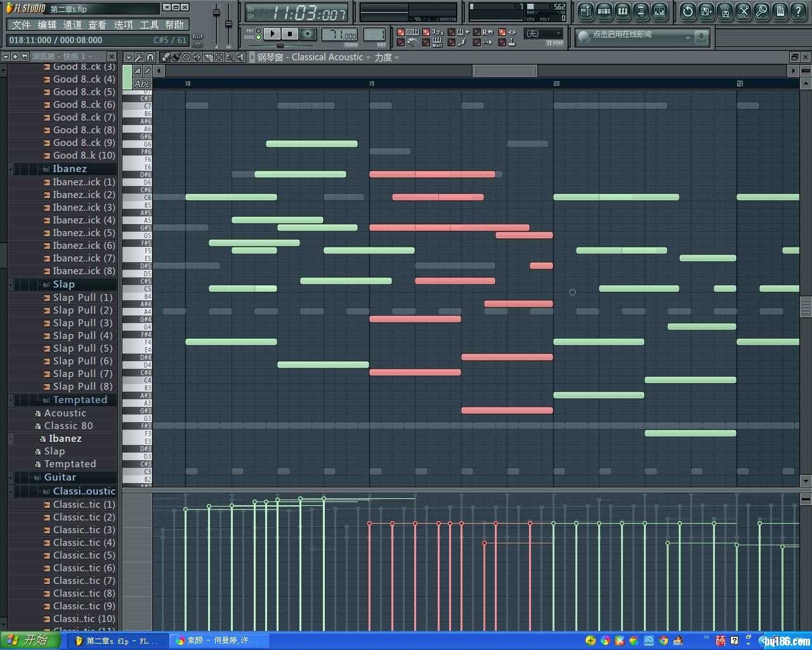The width and height of the screenshot is (812, 650).
Task: Click the Play transport button
Action: (272, 34)
